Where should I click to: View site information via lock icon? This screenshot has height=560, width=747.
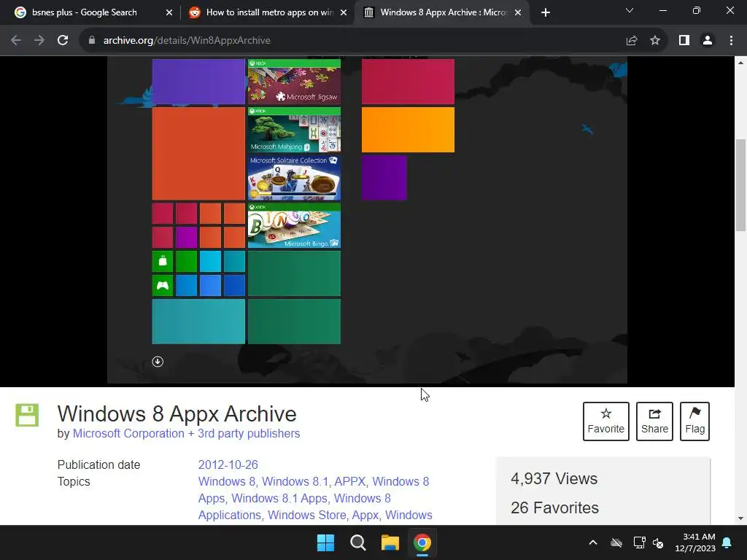pyautogui.click(x=92, y=41)
